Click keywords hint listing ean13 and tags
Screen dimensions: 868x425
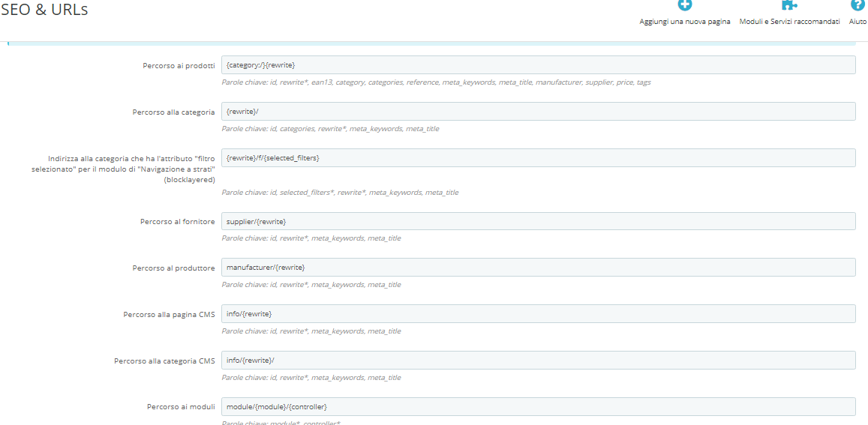(x=436, y=82)
